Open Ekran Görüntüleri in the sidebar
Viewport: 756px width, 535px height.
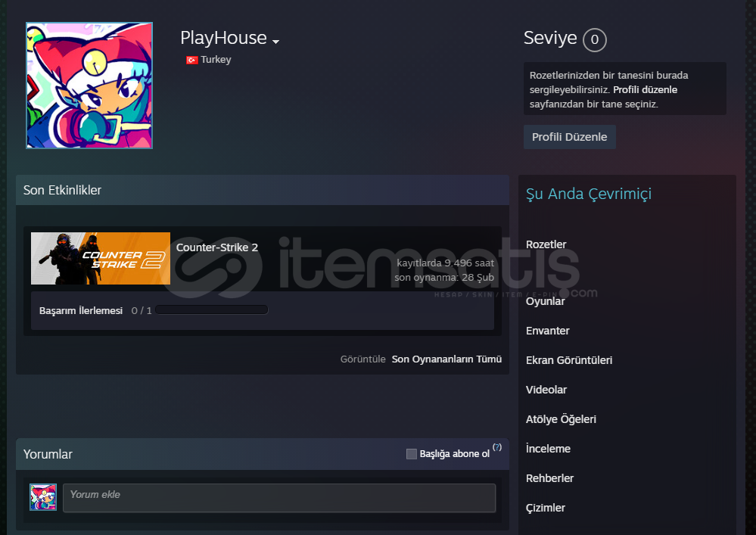pos(569,360)
